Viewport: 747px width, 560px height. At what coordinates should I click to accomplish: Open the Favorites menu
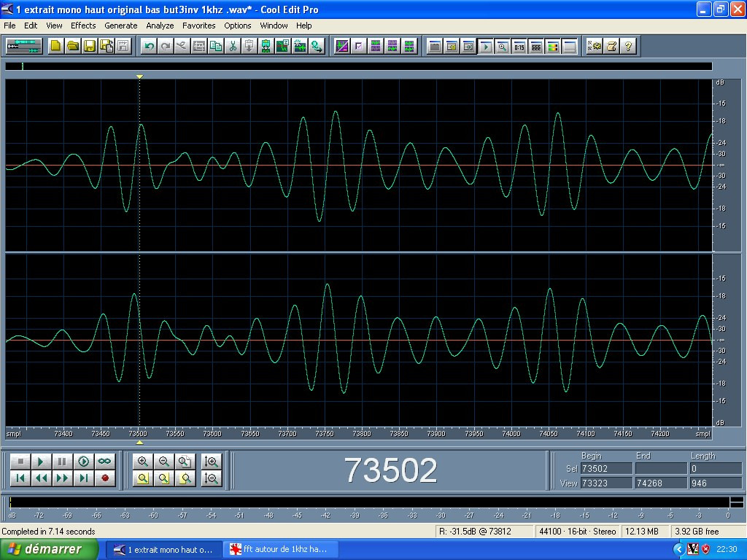click(198, 26)
